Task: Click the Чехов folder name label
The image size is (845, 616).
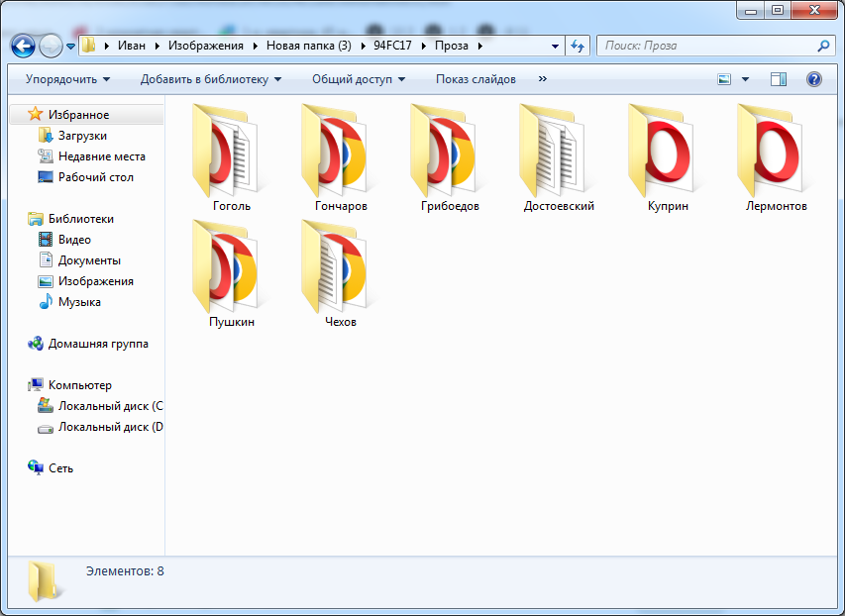Action: pos(341,322)
